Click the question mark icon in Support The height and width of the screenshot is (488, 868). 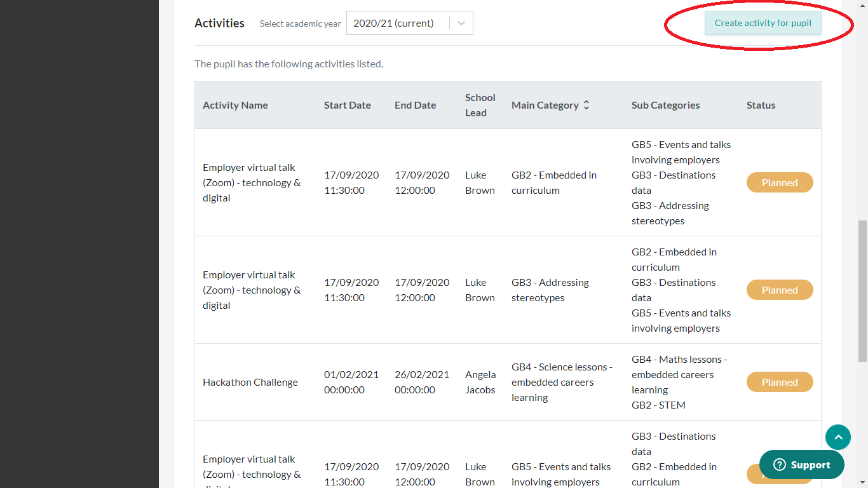click(x=780, y=465)
